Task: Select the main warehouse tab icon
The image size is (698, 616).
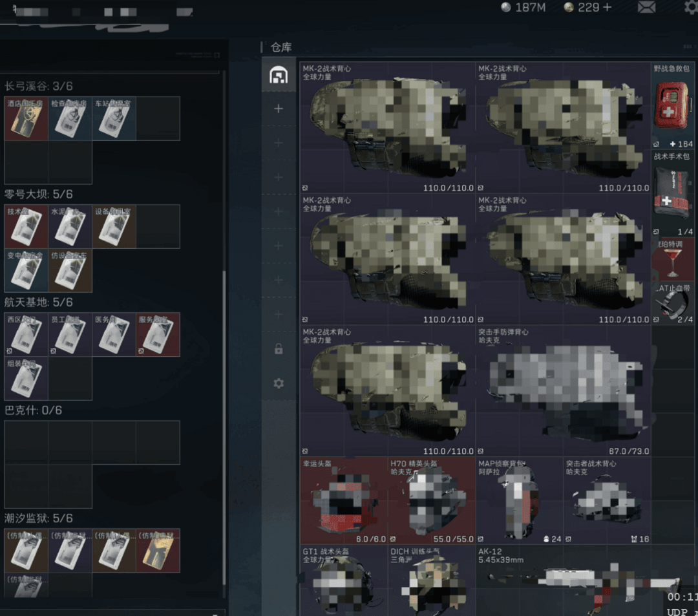Action: coord(279,76)
